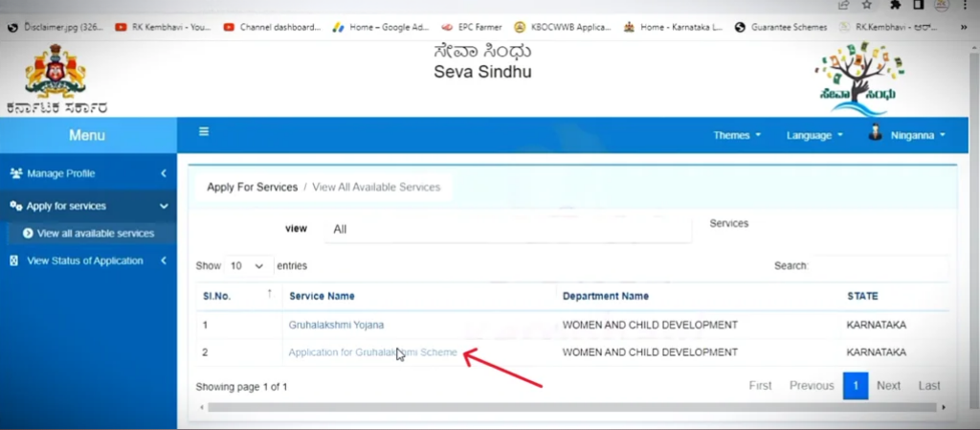
Task: Open Application for Gruhalakshmi Scheme link
Action: coord(372,352)
